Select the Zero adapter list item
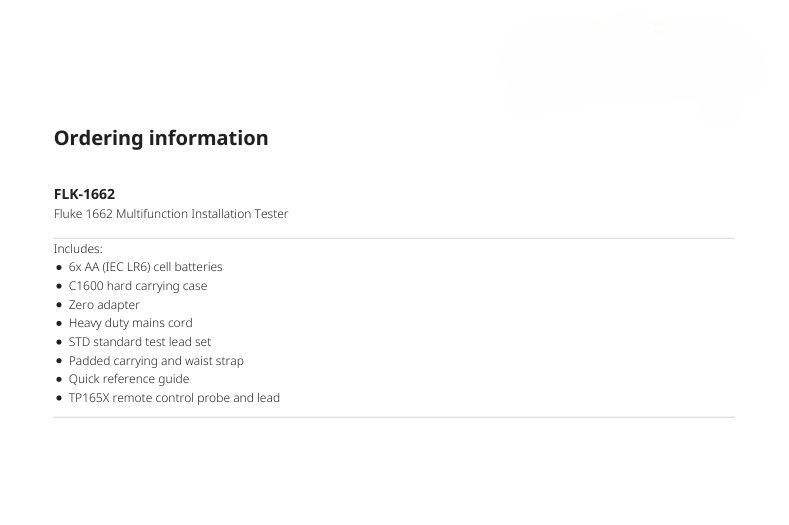 [x=104, y=305]
